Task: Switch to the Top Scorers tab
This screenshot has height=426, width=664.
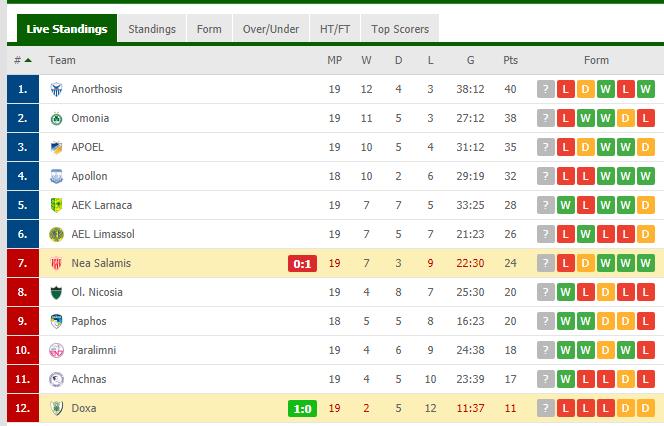Action: tap(400, 29)
